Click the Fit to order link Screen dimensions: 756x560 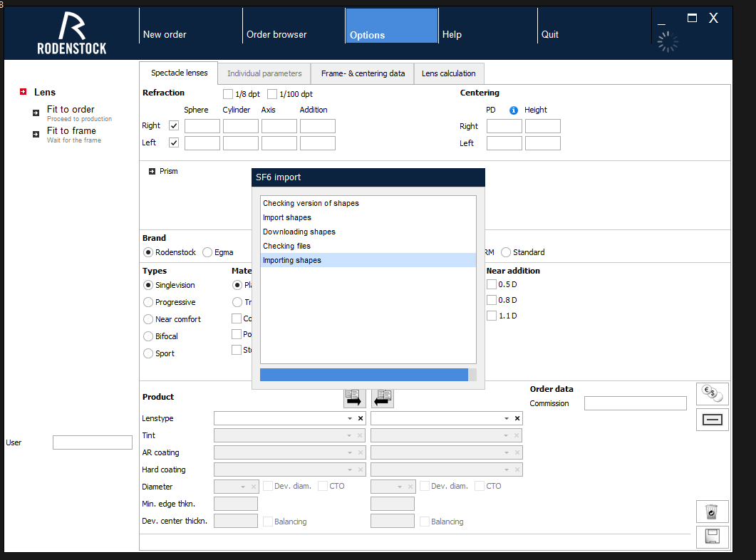[x=71, y=110]
